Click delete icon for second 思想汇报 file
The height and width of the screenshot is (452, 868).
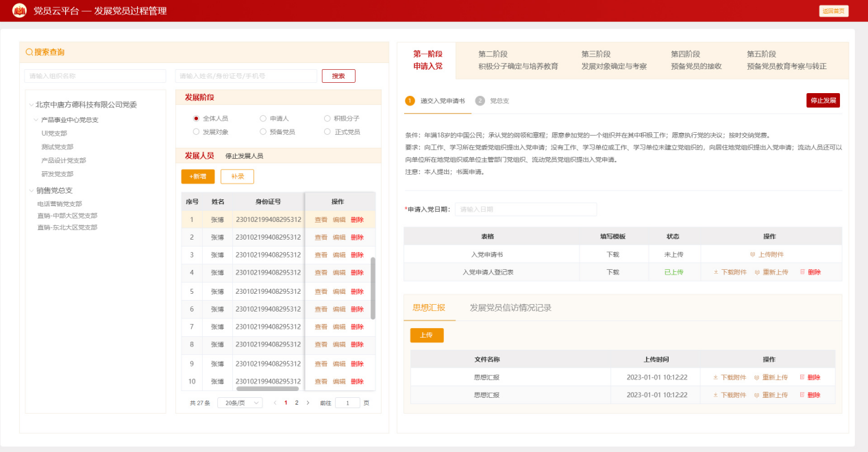click(x=802, y=395)
